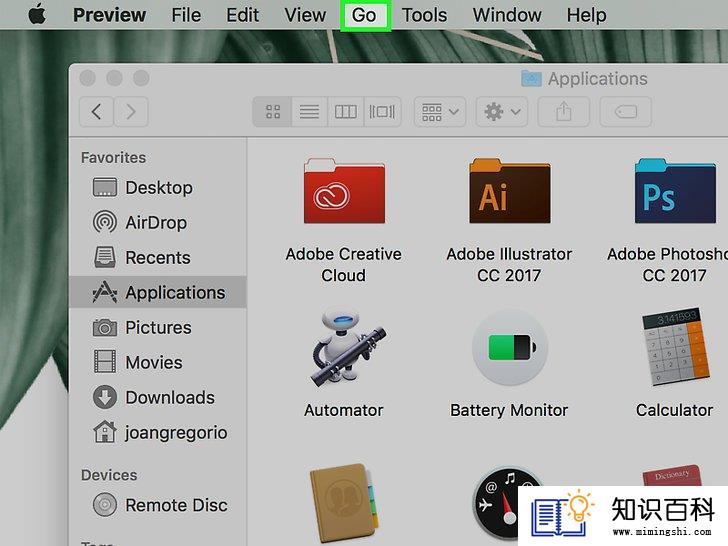The height and width of the screenshot is (546, 728).
Task: Open the Edit menu
Action: [x=242, y=15]
